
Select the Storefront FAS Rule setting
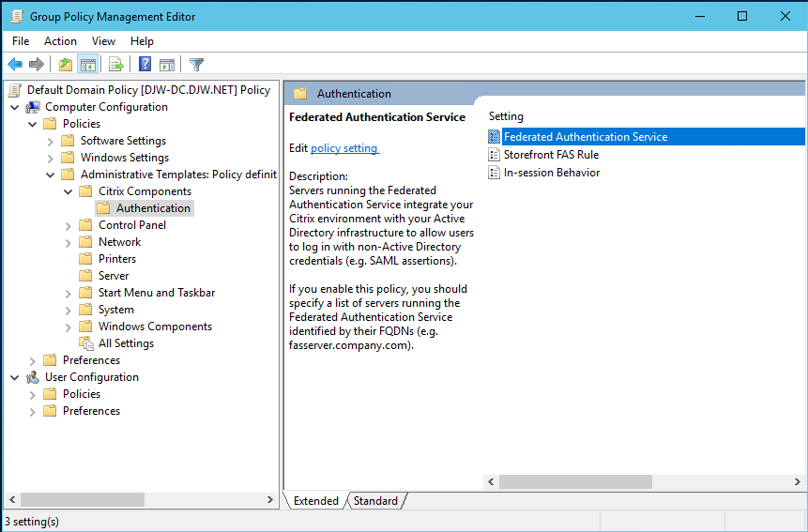point(551,155)
